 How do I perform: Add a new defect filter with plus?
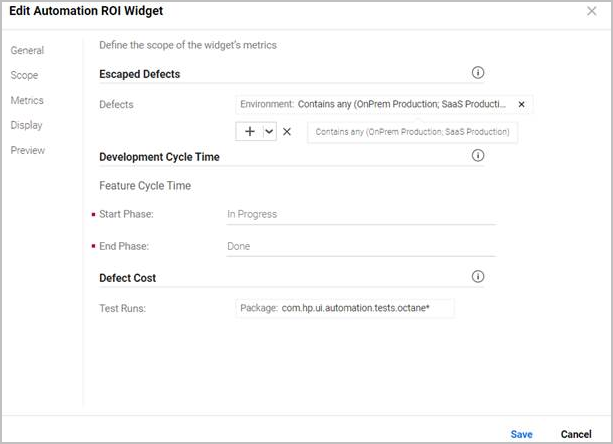tap(250, 132)
